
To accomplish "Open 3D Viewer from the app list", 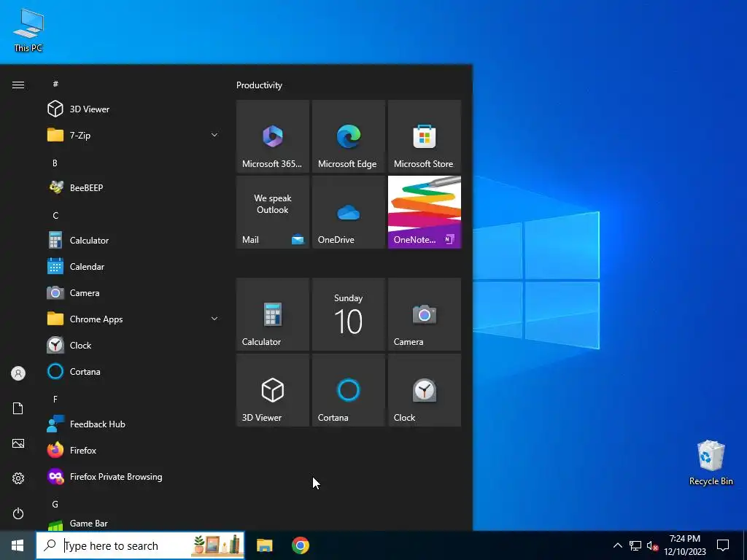I will (x=133, y=109).
